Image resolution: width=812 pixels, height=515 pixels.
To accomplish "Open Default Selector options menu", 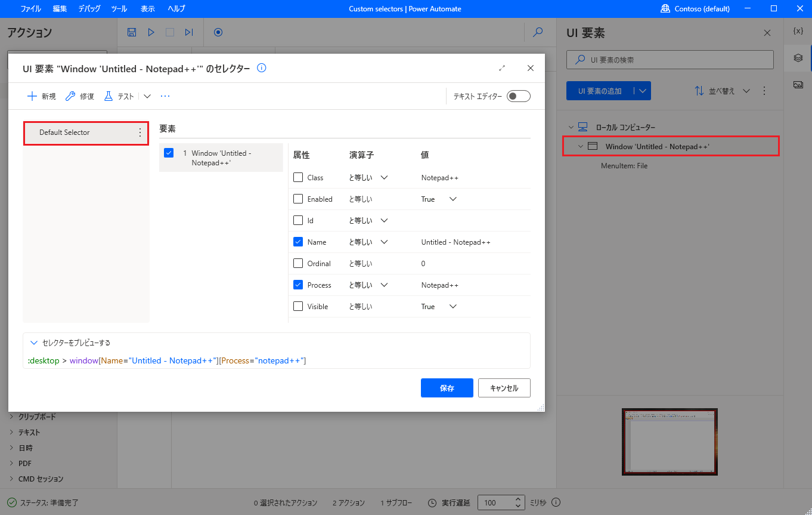I will coord(140,132).
